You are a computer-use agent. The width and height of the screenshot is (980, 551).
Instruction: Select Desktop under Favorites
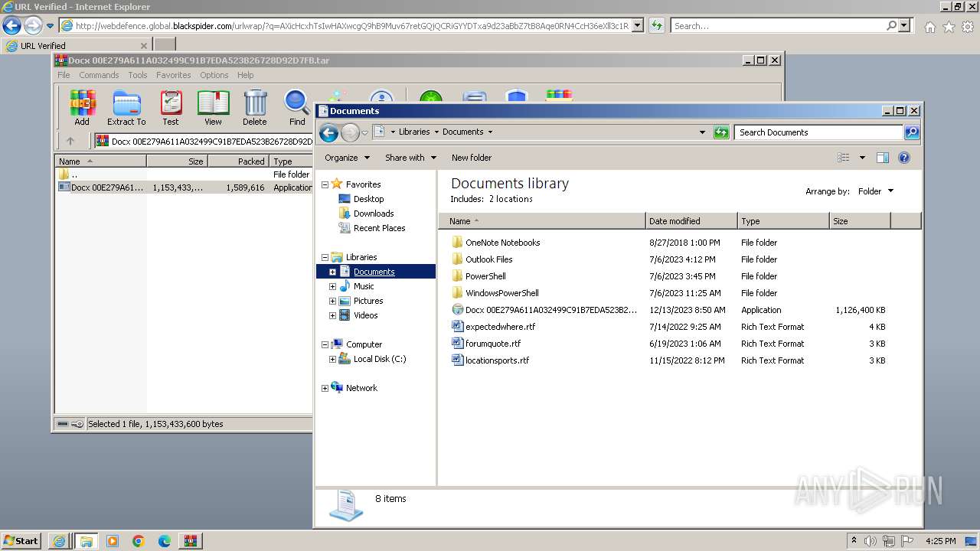[x=368, y=199]
